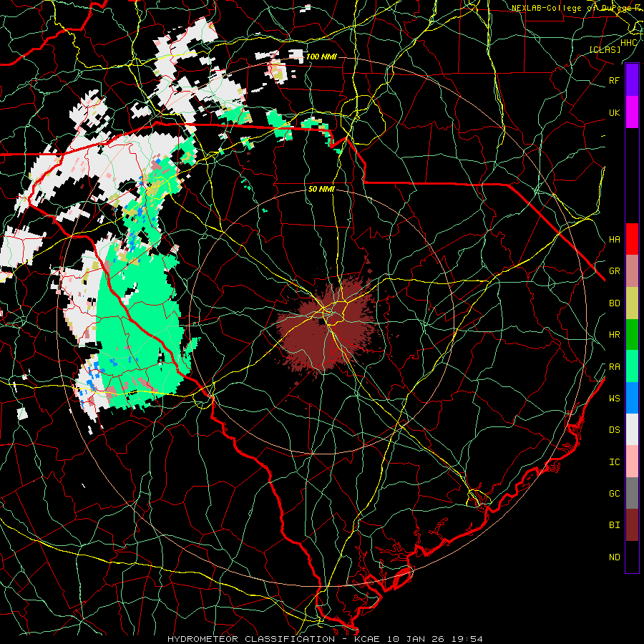Click the HR legend label
Screen dimensions: 644x644
click(614, 335)
